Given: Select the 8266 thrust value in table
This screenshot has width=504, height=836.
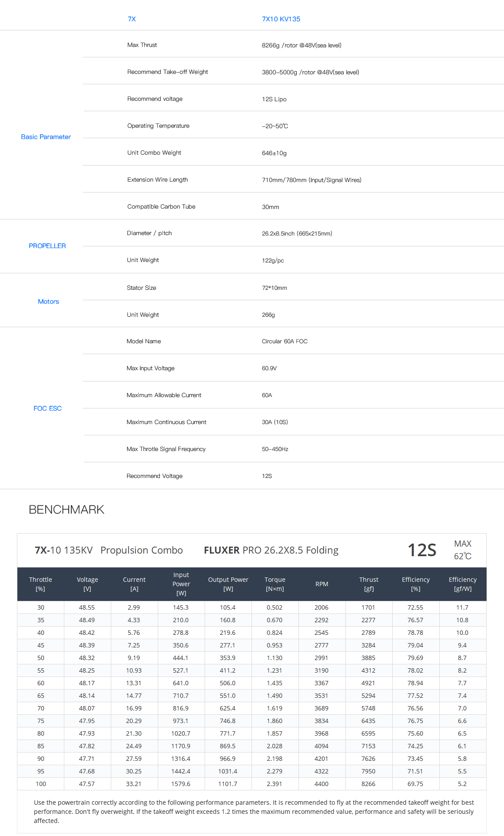Looking at the screenshot, I should [x=368, y=784].
